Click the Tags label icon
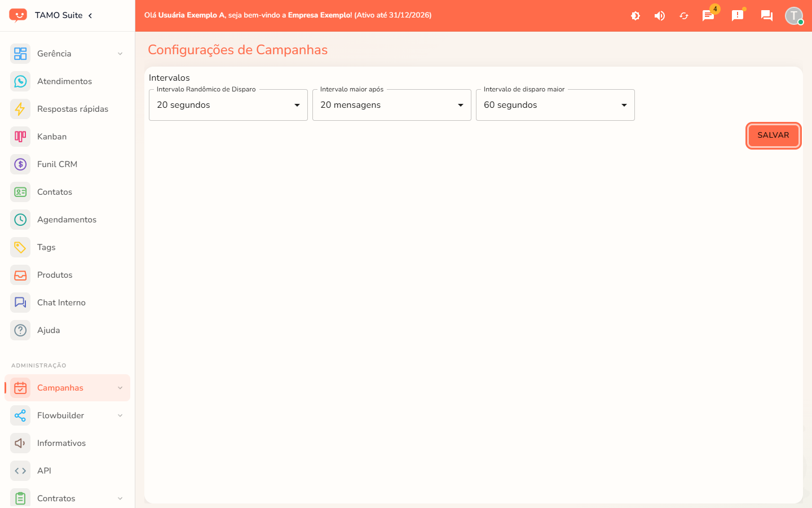 [x=20, y=247]
